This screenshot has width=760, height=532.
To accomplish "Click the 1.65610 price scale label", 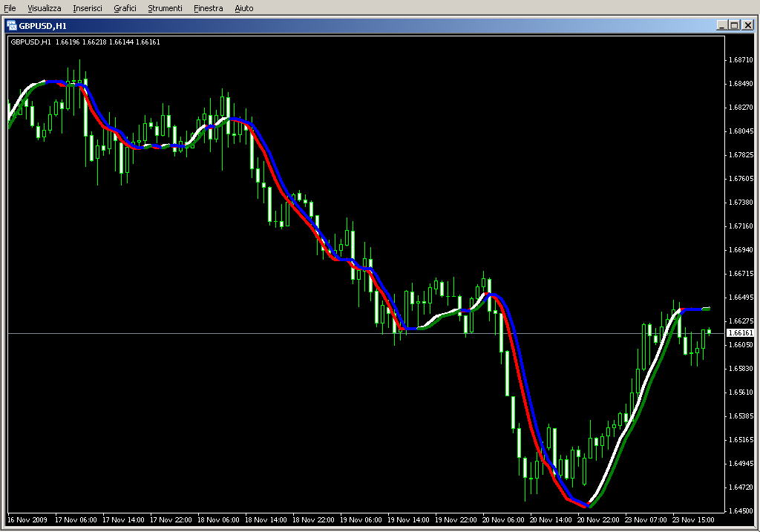I will click(741, 392).
